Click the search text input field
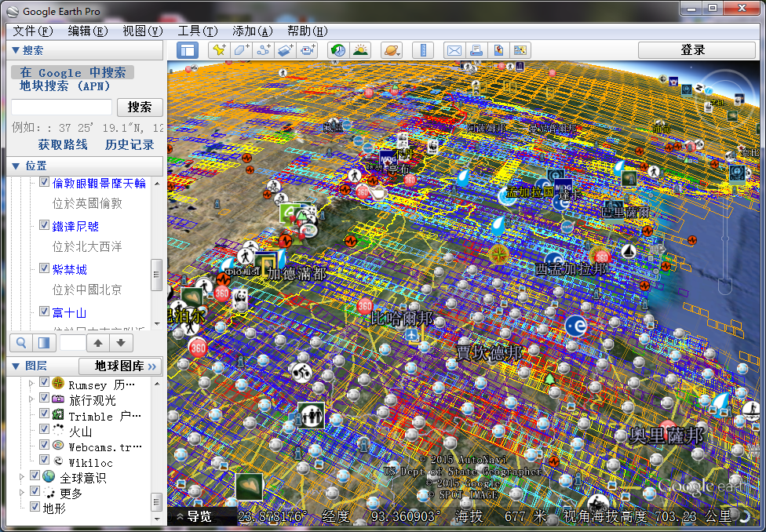766x532 pixels. [61, 107]
